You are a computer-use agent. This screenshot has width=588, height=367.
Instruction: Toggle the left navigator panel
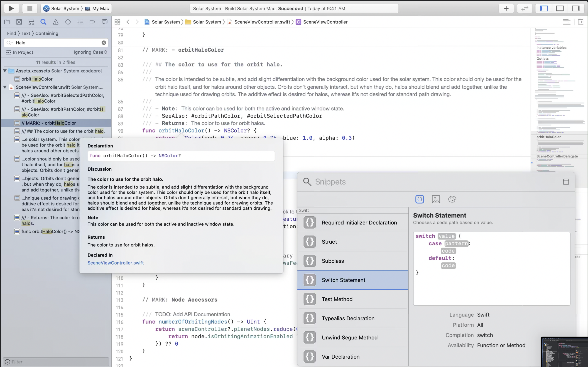pos(544,9)
